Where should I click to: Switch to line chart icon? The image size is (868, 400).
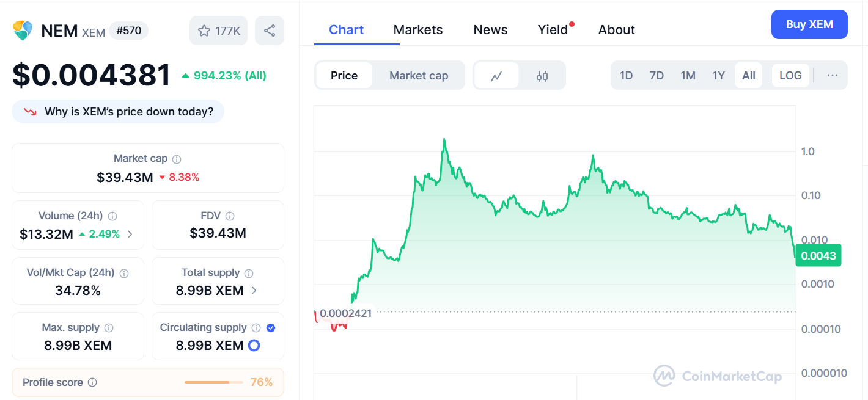pyautogui.click(x=496, y=76)
